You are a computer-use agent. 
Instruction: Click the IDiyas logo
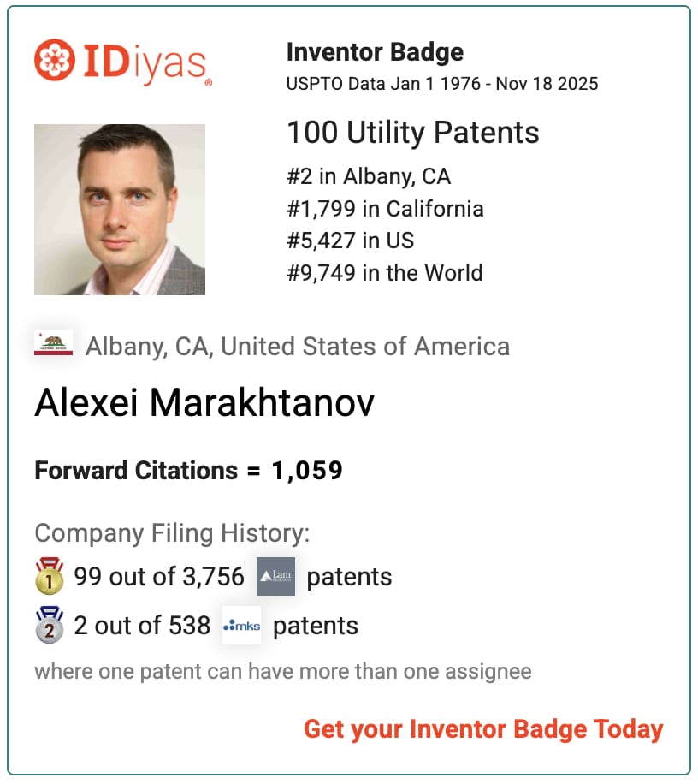click(x=122, y=62)
